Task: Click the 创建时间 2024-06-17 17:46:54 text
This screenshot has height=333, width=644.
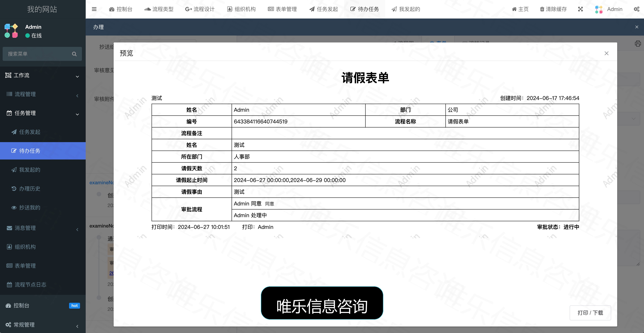Action: [x=539, y=98]
